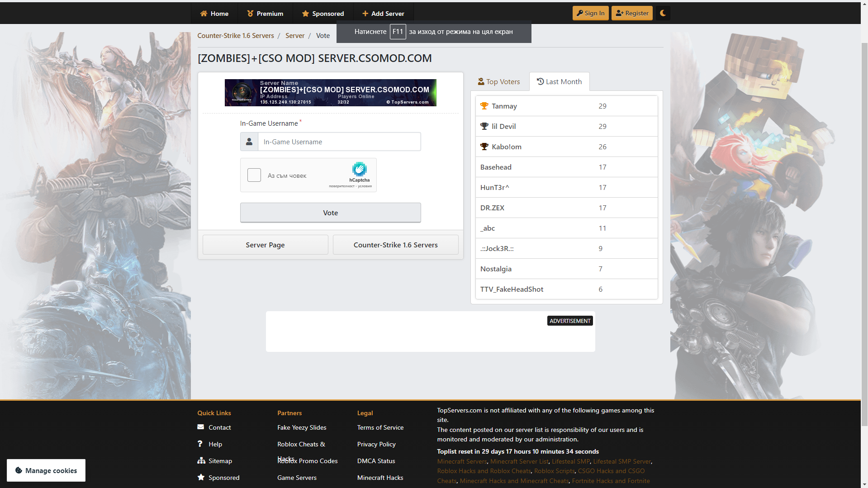Click the Counter-Strike 1.6 Servers breadcrumb link
Image resolution: width=868 pixels, height=488 pixels.
point(236,36)
